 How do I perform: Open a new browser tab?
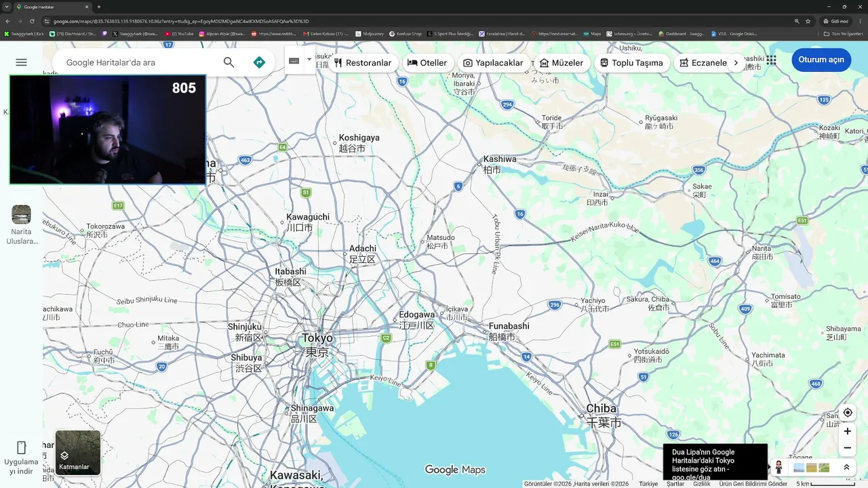click(x=99, y=7)
